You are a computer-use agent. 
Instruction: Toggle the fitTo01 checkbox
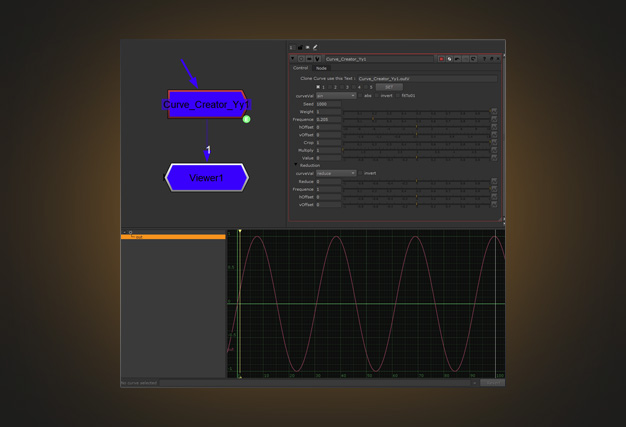(x=397, y=96)
